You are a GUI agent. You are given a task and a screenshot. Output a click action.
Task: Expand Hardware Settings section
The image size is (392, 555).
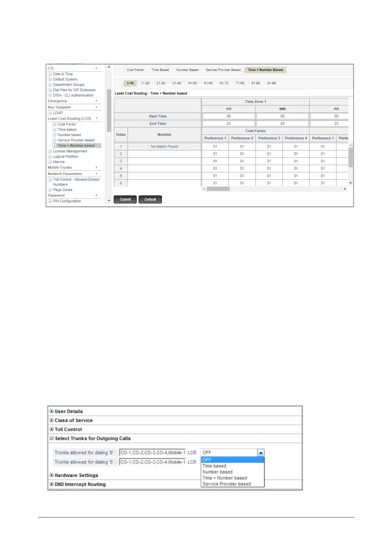point(51,475)
